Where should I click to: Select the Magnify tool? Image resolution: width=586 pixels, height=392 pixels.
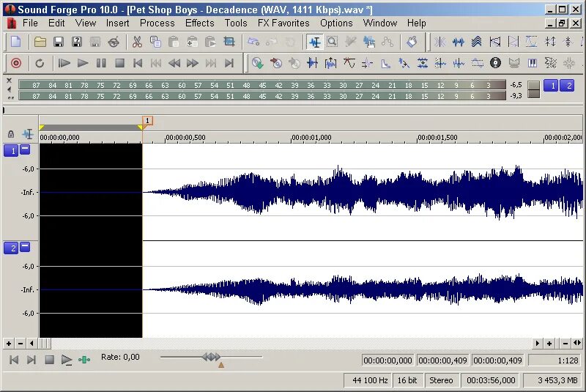pyautogui.click(x=333, y=42)
